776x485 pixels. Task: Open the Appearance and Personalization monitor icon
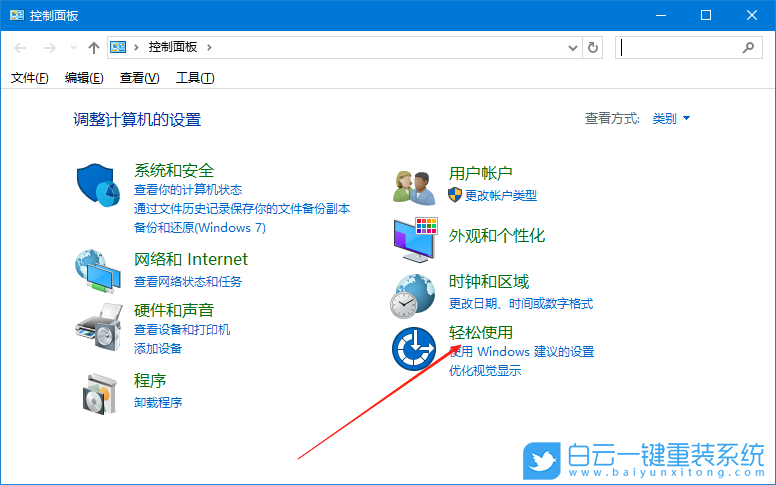[415, 240]
